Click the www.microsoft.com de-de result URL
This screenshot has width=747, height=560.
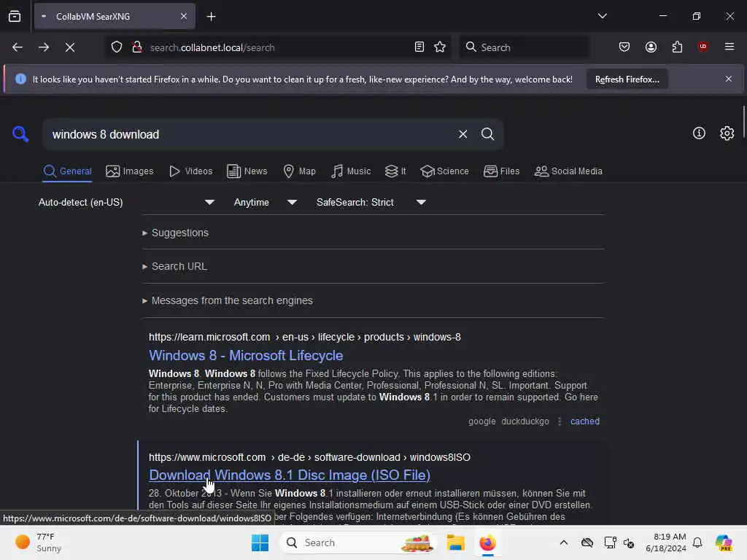(x=309, y=458)
